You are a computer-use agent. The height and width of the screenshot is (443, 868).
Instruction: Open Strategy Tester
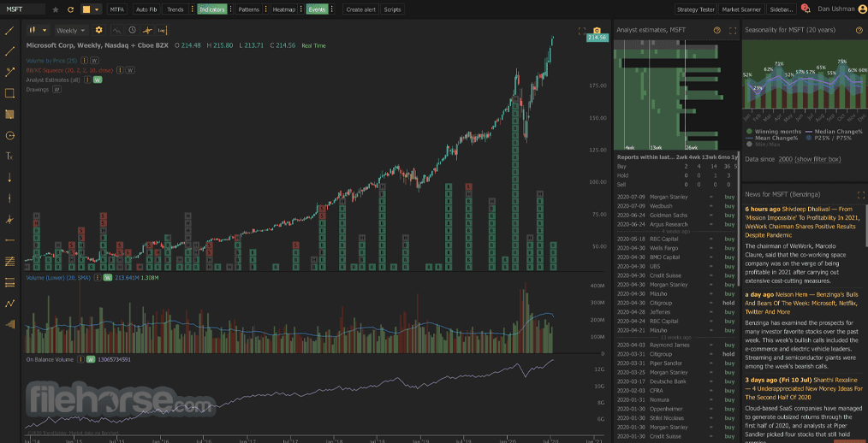pyautogui.click(x=696, y=9)
